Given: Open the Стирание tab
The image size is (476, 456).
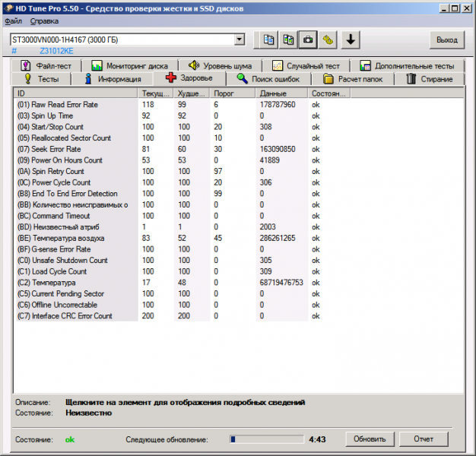Looking at the screenshot, I should coord(430,79).
